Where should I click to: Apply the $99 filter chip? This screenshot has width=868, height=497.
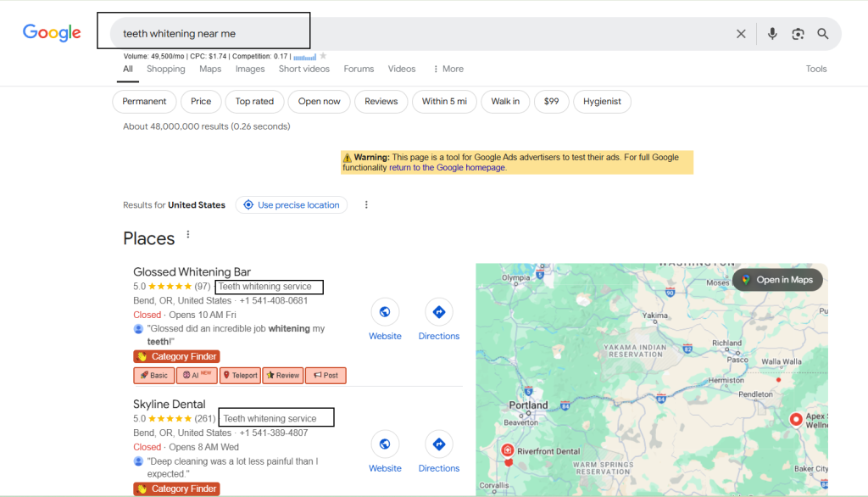551,102
